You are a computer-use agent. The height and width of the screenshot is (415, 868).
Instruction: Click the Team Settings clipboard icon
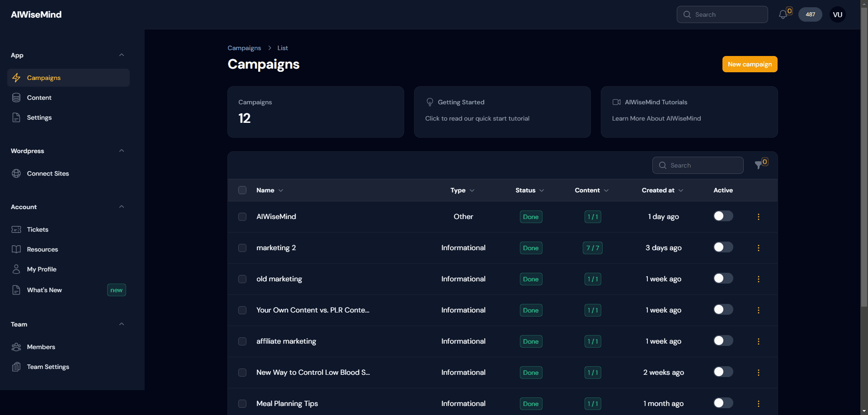(x=16, y=367)
